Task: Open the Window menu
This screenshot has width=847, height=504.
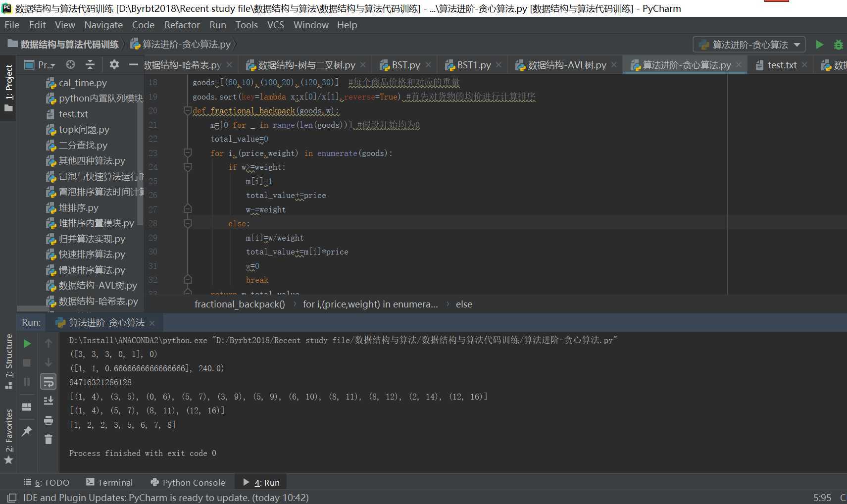Action: coord(311,25)
